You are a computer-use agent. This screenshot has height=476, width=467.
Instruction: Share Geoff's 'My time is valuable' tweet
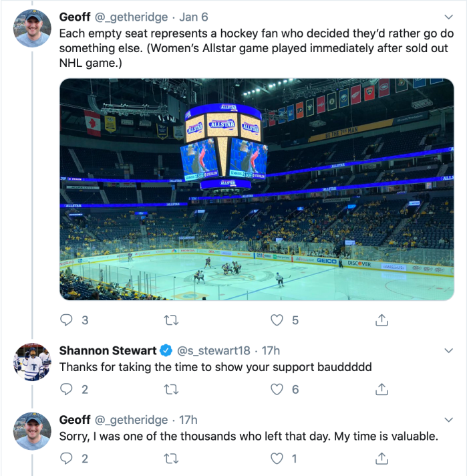click(381, 458)
